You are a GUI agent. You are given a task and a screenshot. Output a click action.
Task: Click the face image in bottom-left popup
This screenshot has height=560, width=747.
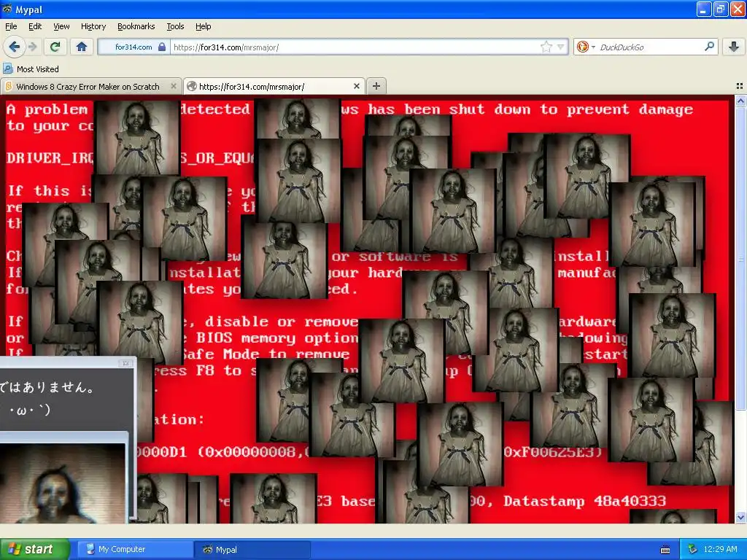click(x=63, y=483)
